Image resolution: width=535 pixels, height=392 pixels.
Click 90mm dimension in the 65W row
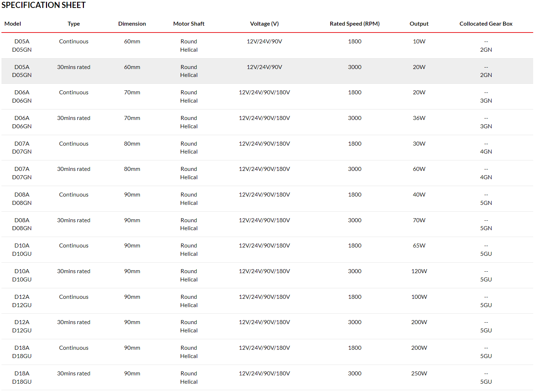(x=132, y=245)
